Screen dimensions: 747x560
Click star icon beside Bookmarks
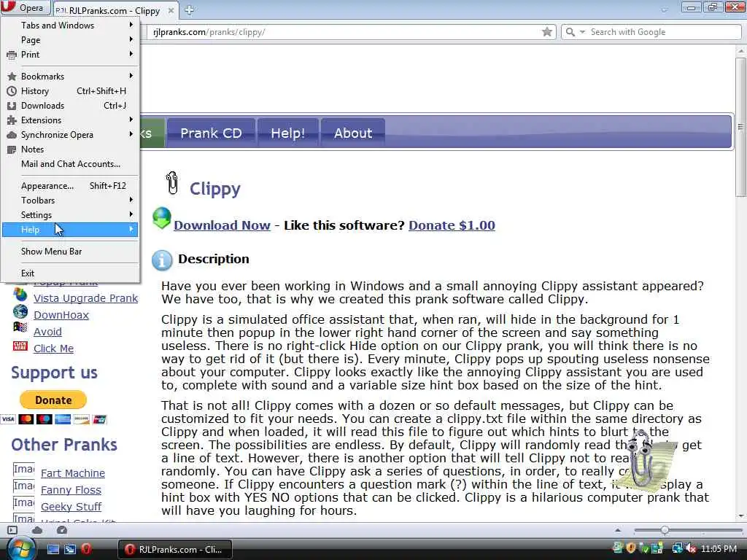12,77
